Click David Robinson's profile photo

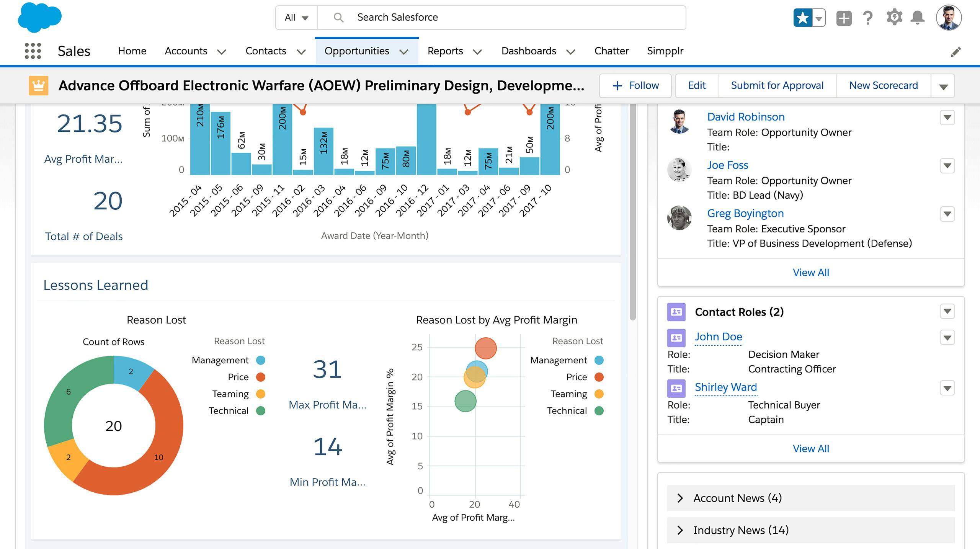[x=679, y=121]
